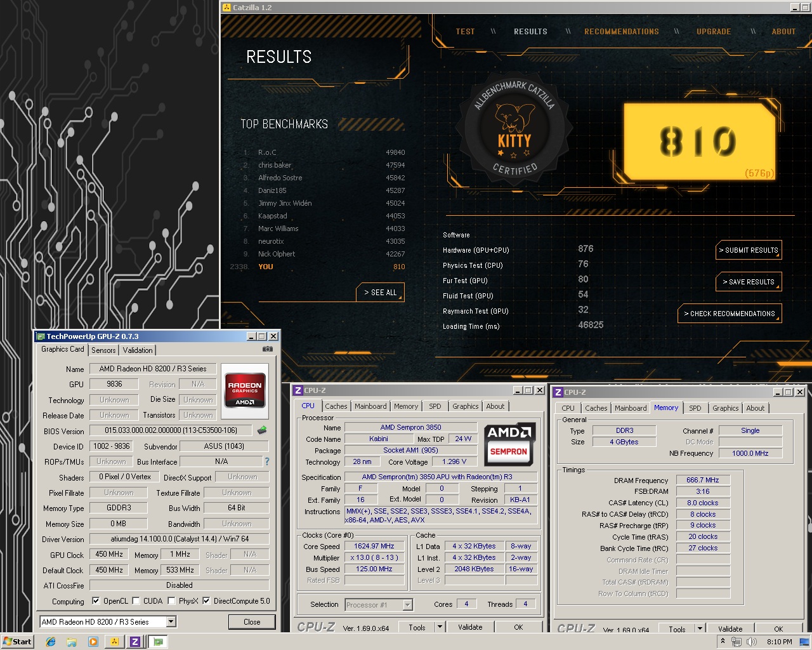Image resolution: width=812 pixels, height=650 pixels.
Task: Toggle the DirectCompute 5.0 checkbox
Action: coord(206,600)
